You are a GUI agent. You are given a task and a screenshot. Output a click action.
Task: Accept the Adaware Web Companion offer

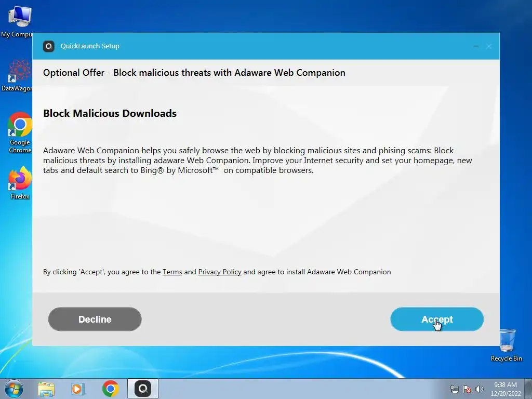coord(437,320)
